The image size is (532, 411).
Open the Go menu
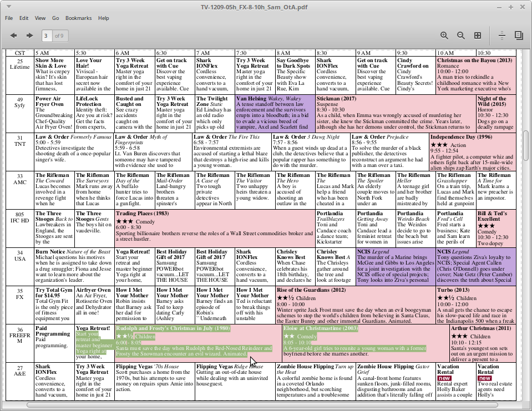(x=55, y=18)
